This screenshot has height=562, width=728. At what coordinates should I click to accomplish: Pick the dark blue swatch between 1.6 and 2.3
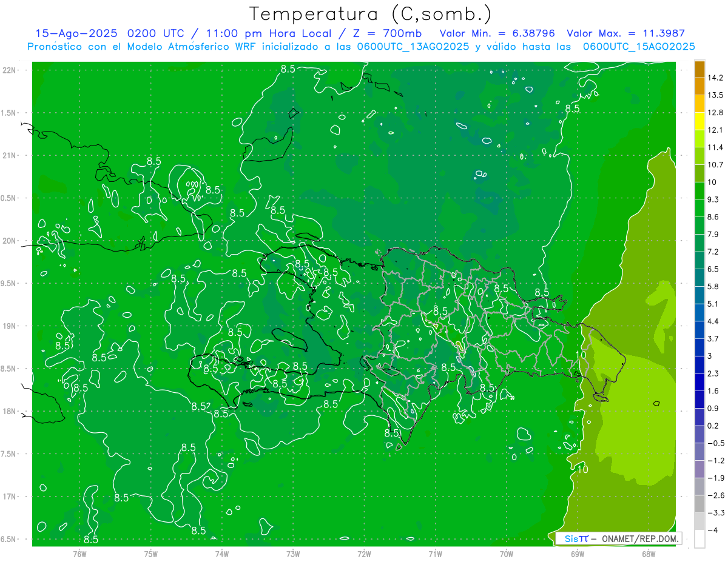click(699, 382)
